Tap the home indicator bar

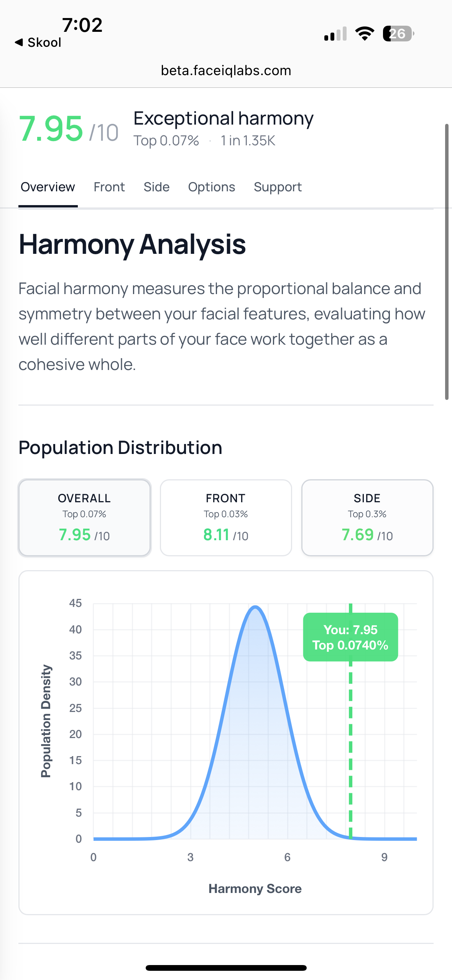226,968
